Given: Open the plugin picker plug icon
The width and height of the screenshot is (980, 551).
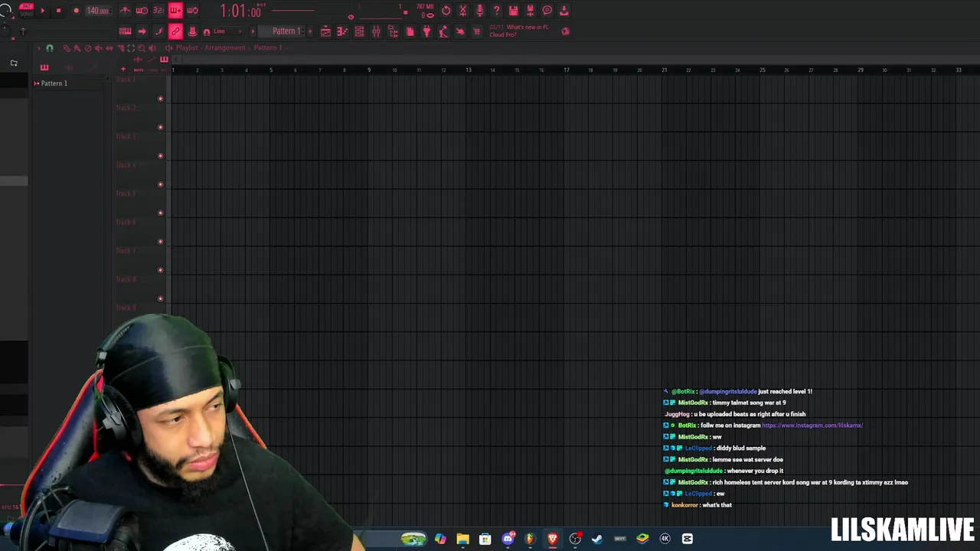Looking at the screenshot, I should point(426,31).
